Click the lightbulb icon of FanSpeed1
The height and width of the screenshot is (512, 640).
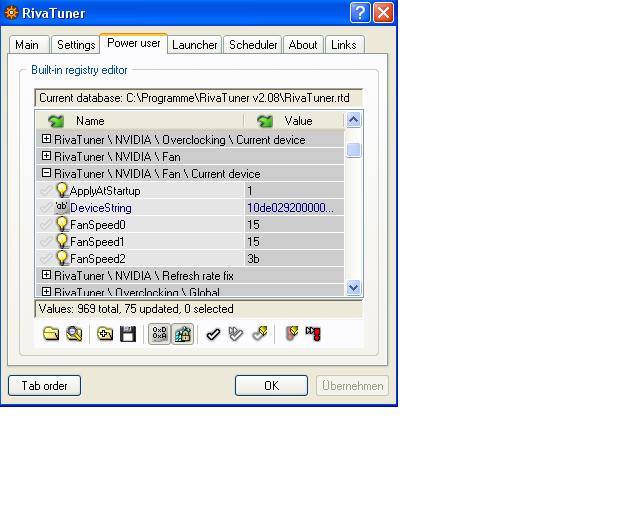[62, 241]
